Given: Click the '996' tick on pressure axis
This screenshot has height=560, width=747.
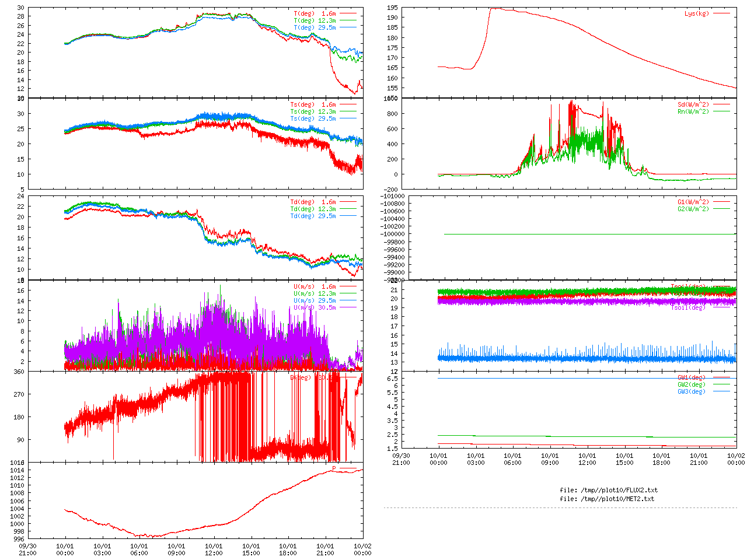Looking at the screenshot, I should 19,539.
